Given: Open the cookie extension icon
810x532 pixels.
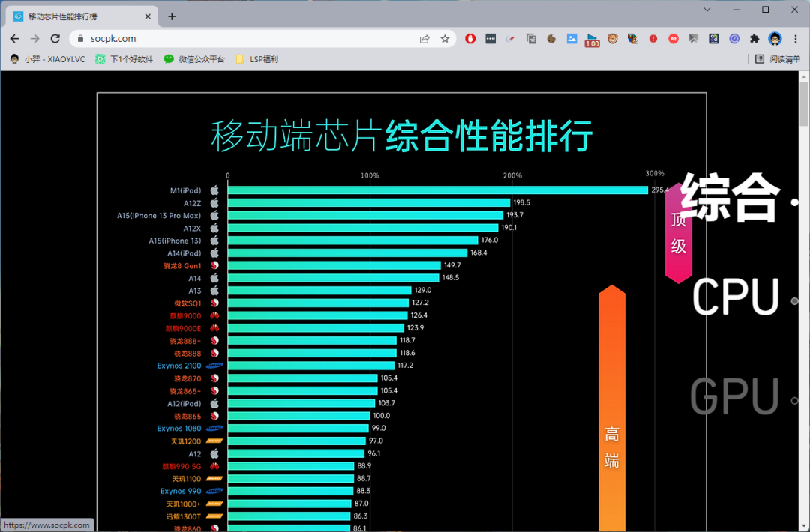Looking at the screenshot, I should 551,39.
